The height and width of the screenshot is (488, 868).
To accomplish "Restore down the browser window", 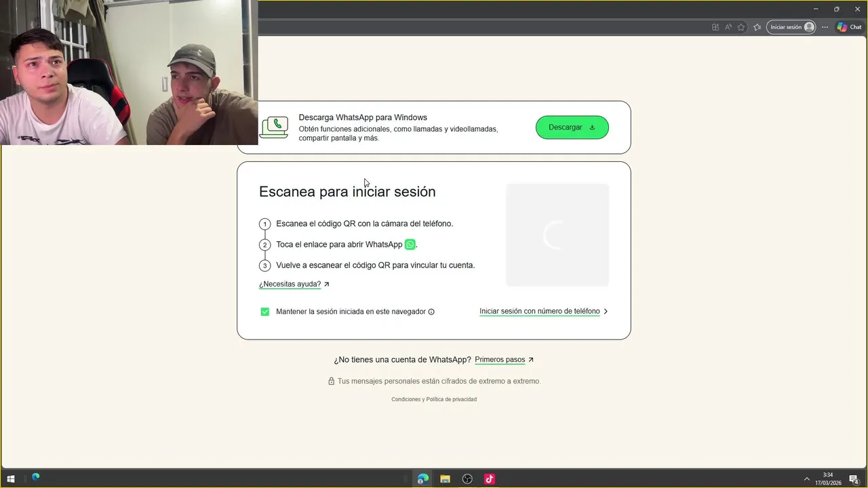I will click(x=837, y=9).
